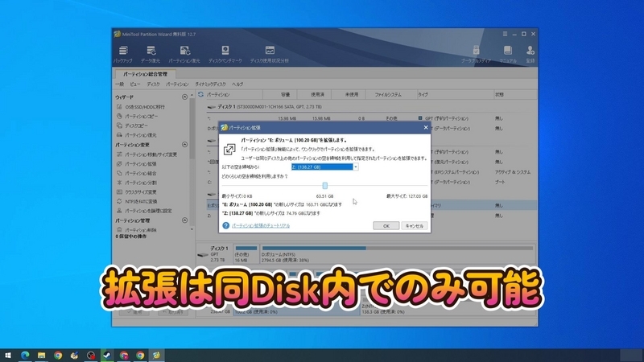Open パーティション復元 in the top toolbar

click(184, 54)
